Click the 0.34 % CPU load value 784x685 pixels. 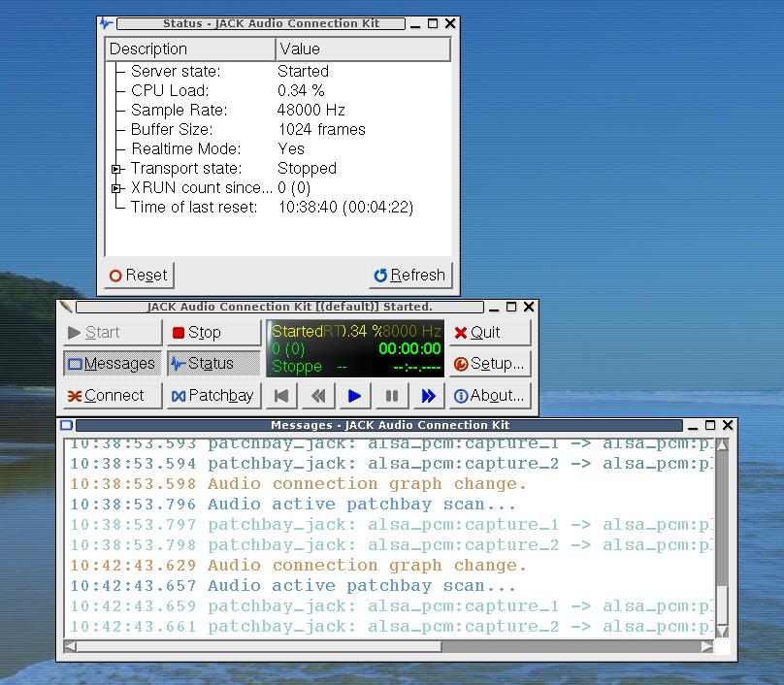pos(301,90)
